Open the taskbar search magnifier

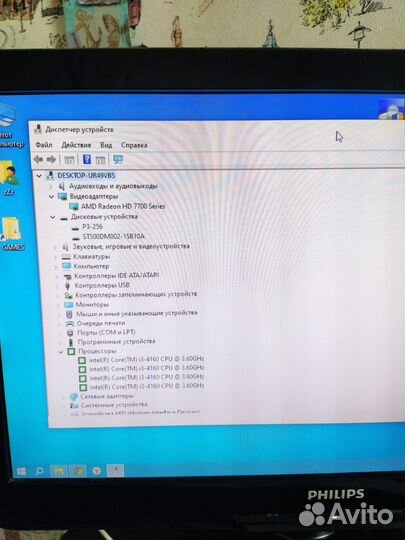coord(39,471)
